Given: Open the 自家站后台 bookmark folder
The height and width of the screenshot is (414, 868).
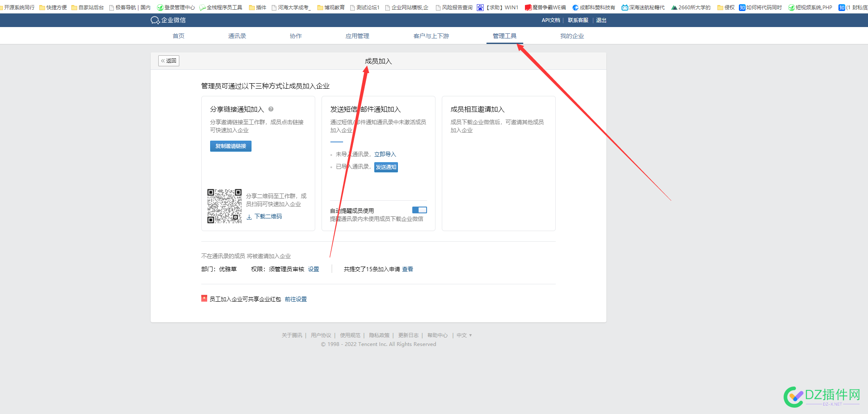Looking at the screenshot, I should pos(88,8).
